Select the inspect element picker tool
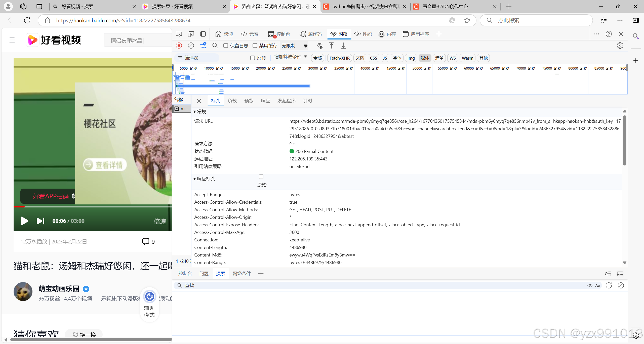 click(179, 34)
